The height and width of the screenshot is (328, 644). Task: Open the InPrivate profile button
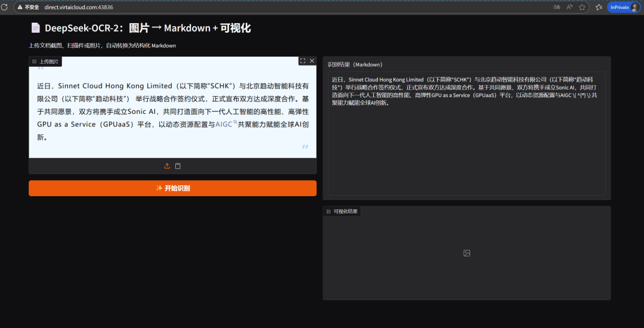pyautogui.click(x=624, y=7)
